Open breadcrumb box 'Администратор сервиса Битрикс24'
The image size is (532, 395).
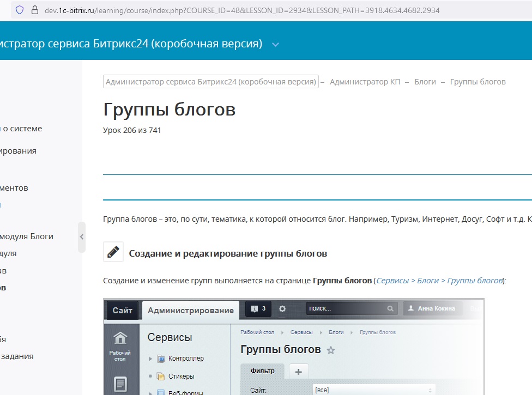click(211, 82)
